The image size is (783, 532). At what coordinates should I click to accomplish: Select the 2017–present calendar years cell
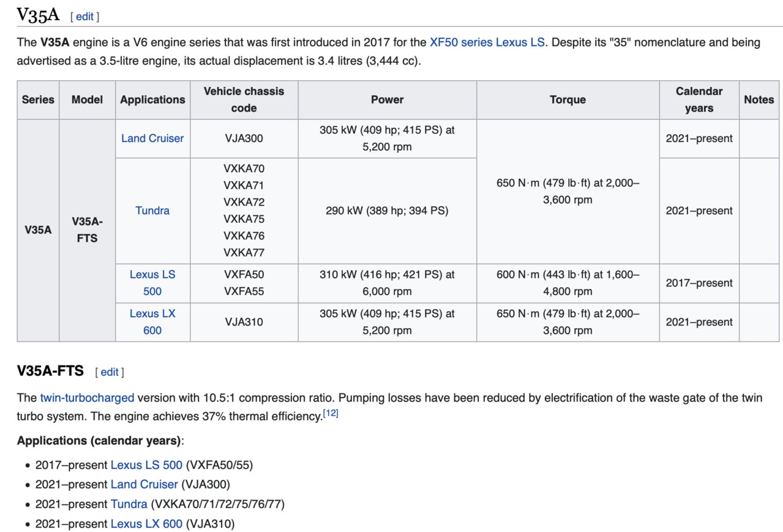699,283
